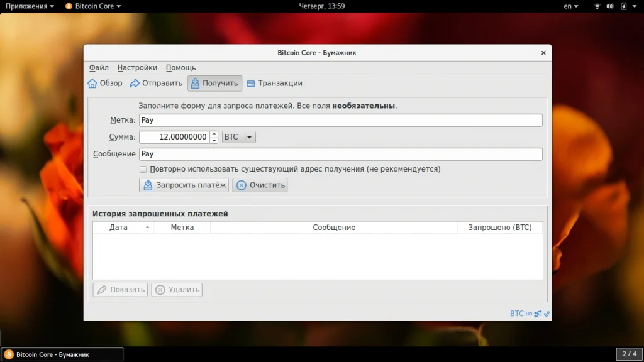Open the Транзакции transactions tab

click(274, 84)
